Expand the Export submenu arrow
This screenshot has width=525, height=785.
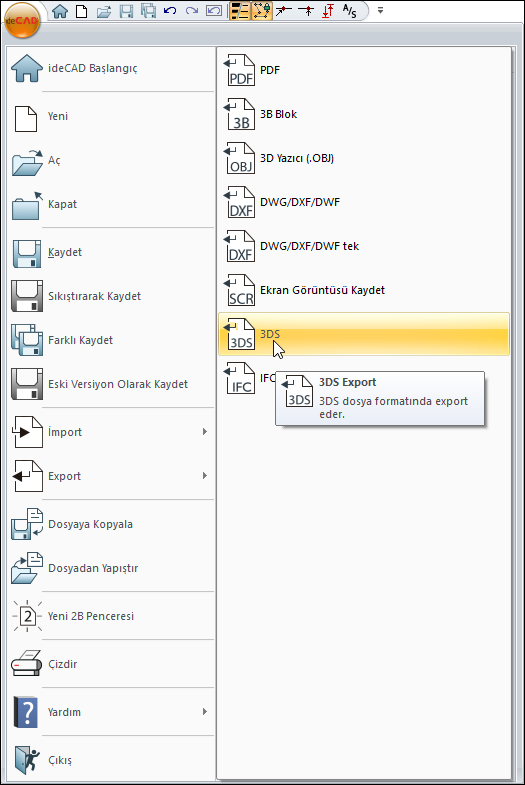coord(205,476)
